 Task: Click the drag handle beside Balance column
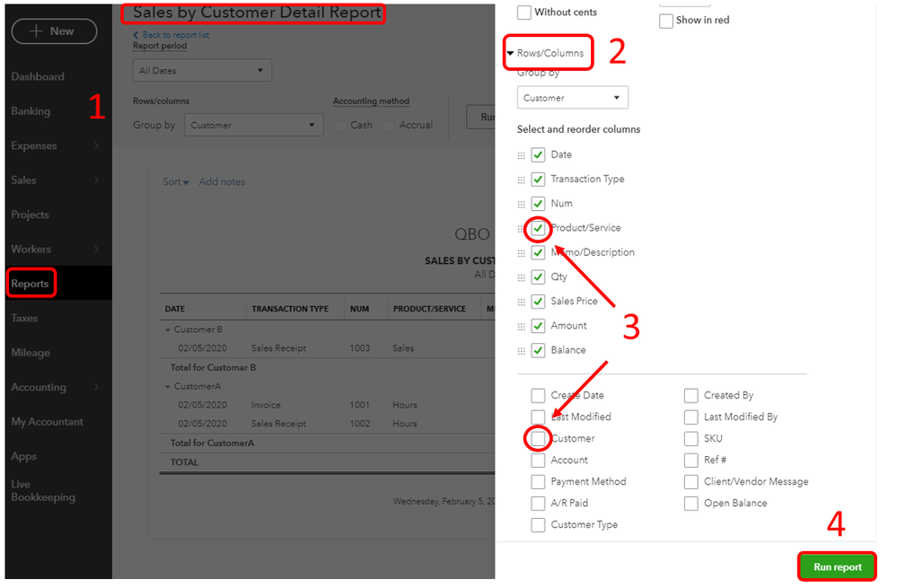point(521,351)
